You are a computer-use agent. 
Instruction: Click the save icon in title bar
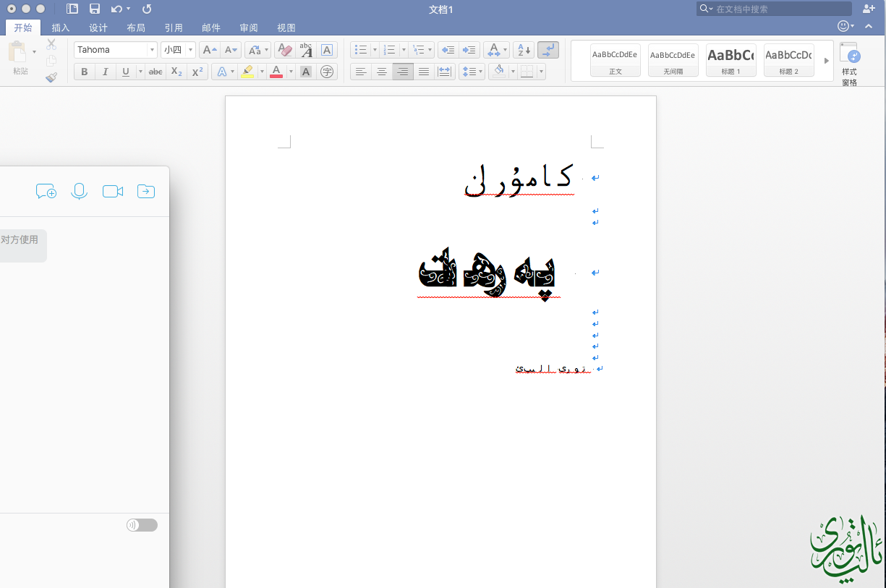pyautogui.click(x=95, y=9)
